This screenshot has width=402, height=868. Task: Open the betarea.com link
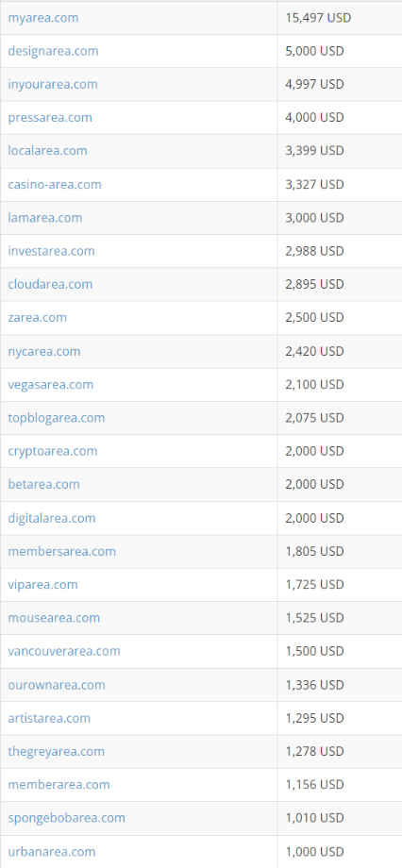[43, 484]
